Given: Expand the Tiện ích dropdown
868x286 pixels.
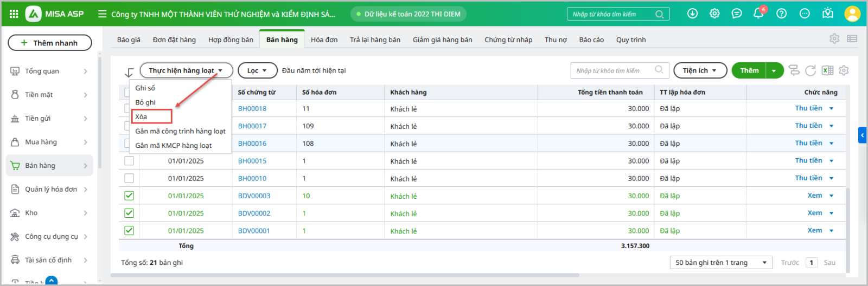Looking at the screenshot, I should [x=699, y=70].
